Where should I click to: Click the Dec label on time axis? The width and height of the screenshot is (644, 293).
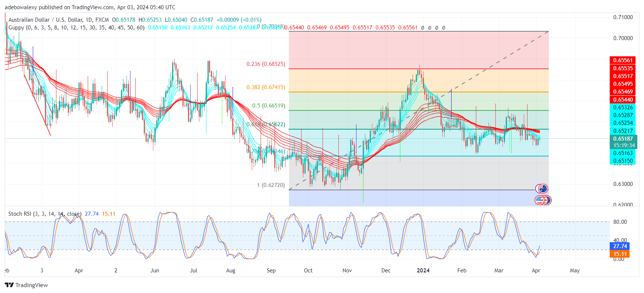tap(386, 271)
